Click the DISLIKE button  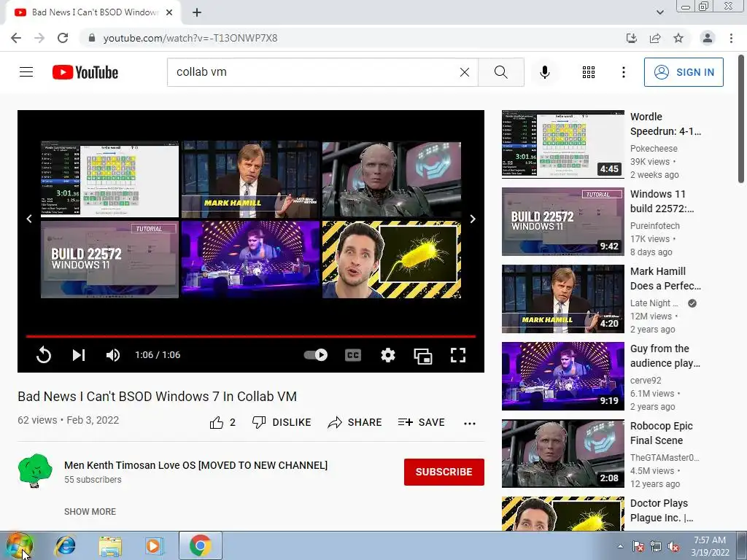(x=282, y=422)
